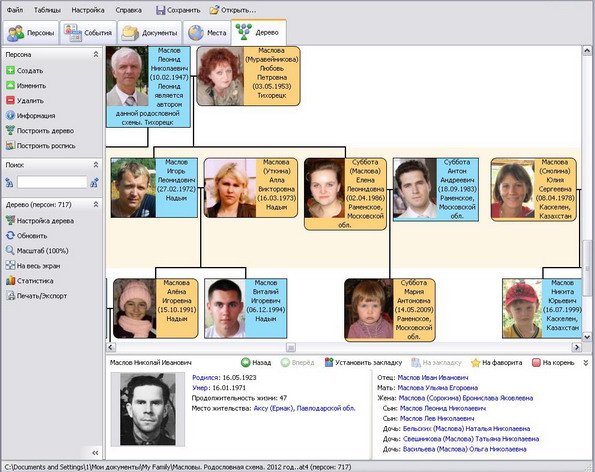Collapse the Персона panel section

(96, 54)
